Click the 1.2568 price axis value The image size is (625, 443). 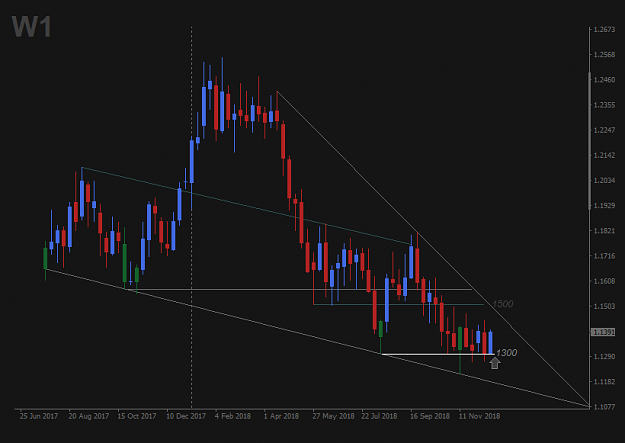[604, 55]
